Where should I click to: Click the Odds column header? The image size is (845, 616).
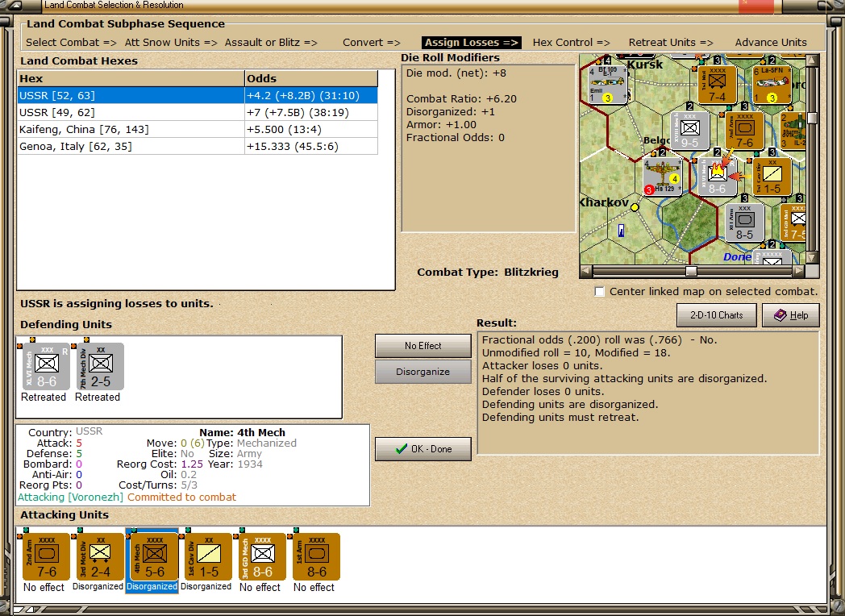coord(311,79)
